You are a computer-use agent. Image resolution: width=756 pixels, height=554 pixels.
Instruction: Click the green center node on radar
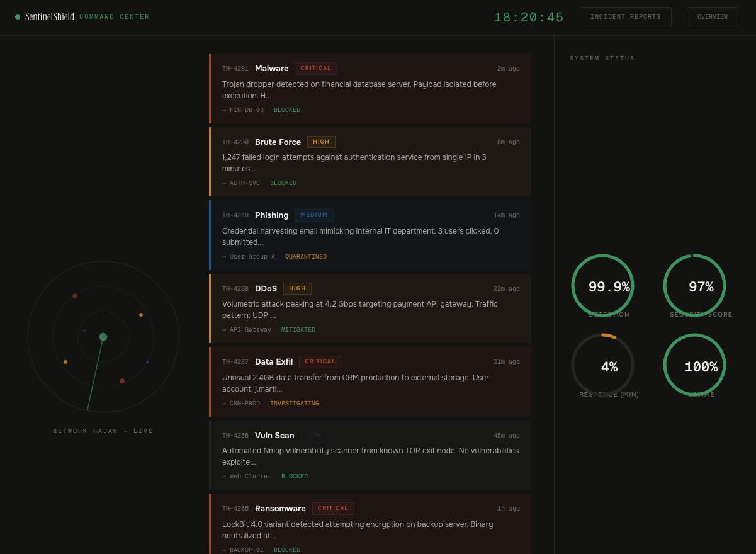[x=103, y=337]
